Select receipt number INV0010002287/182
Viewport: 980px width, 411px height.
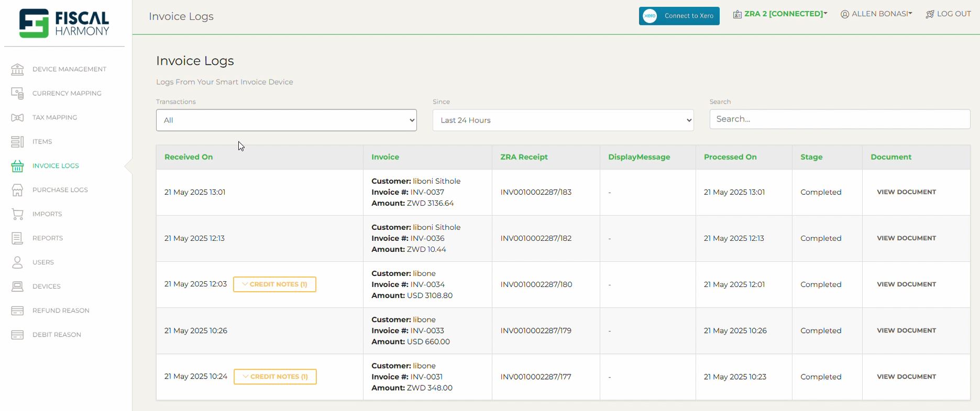click(x=536, y=238)
